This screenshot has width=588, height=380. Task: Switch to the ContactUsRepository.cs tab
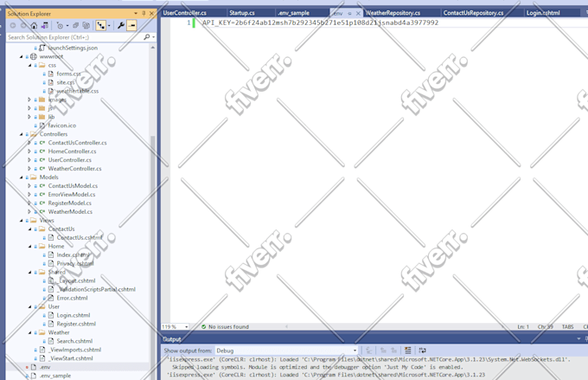tap(473, 13)
